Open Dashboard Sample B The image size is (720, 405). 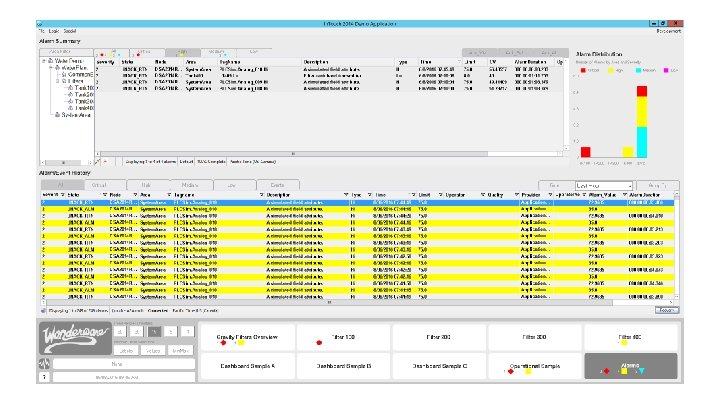click(x=342, y=367)
